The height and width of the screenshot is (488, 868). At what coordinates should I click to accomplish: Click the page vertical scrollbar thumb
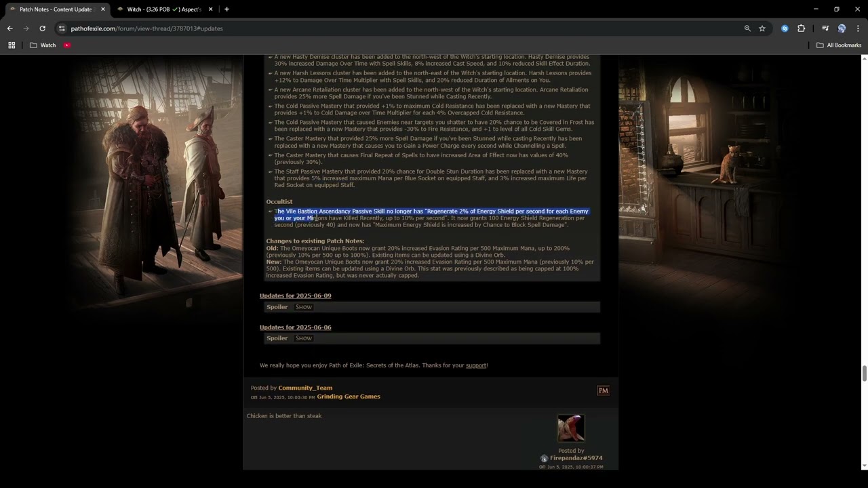864,373
